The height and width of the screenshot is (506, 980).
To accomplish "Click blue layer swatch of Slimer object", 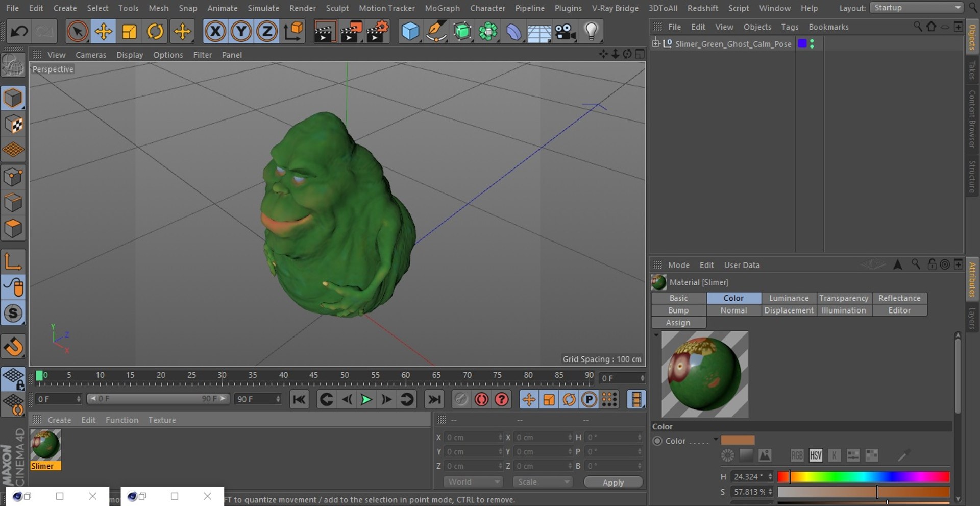I will [802, 44].
